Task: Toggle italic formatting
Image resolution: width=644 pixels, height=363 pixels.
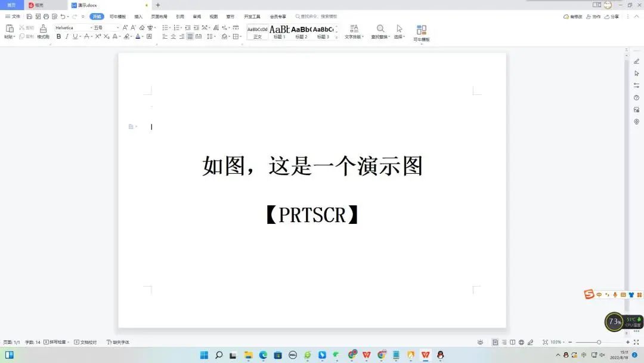Action: [67, 36]
